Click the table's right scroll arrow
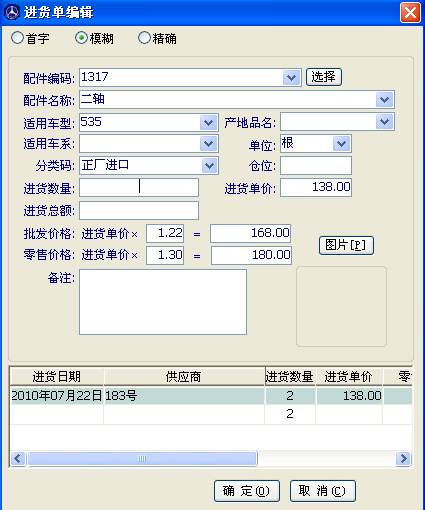Image resolution: width=425 pixels, height=510 pixels. tap(403, 458)
